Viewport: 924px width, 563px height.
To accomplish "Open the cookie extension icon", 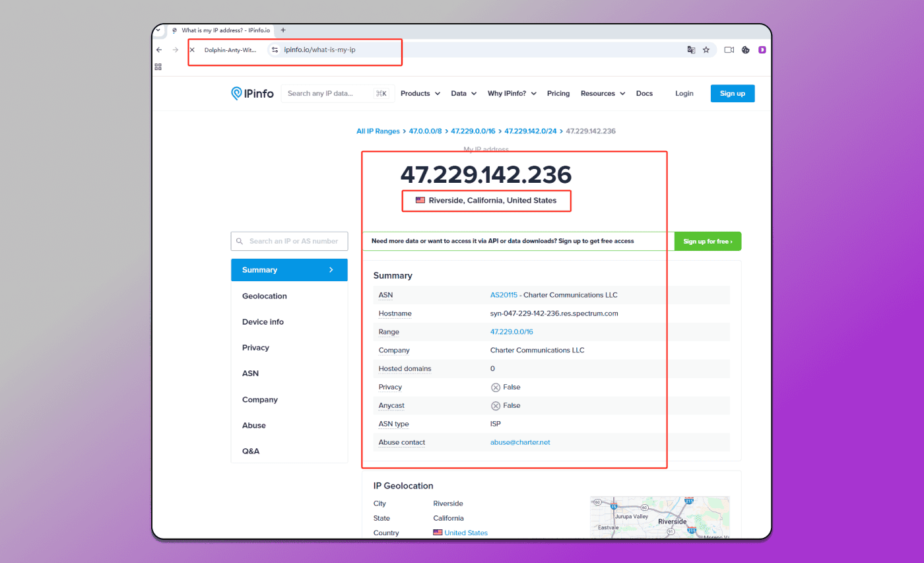I will 746,50.
